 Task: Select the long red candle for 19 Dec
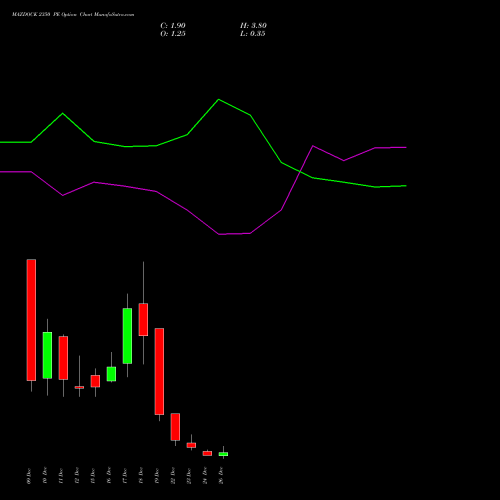(x=159, y=371)
